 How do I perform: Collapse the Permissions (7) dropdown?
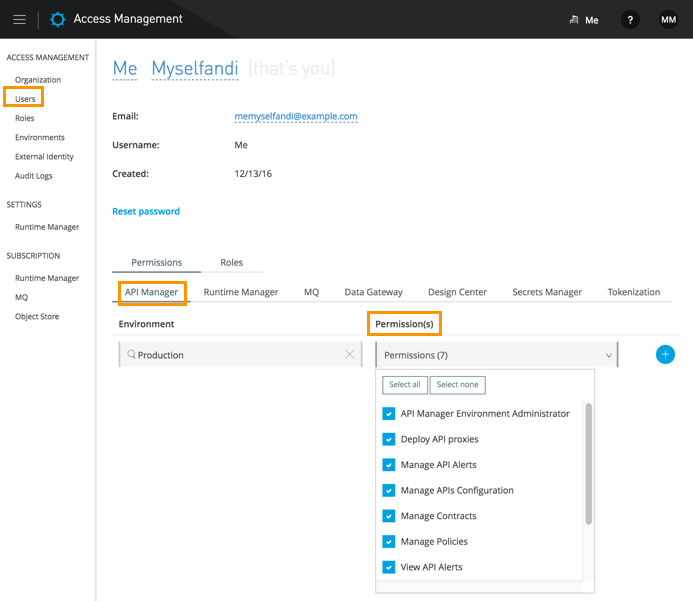[x=496, y=355]
